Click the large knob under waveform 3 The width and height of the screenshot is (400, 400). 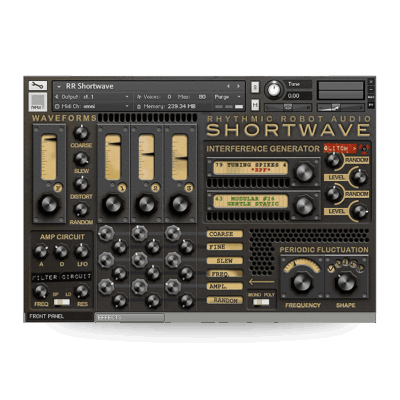[x=180, y=205]
